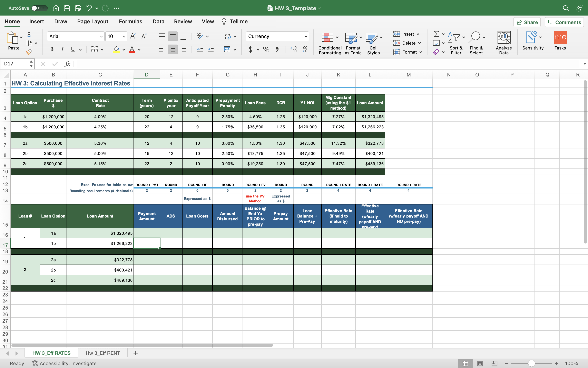Open Sort & Filter menu

(456, 43)
